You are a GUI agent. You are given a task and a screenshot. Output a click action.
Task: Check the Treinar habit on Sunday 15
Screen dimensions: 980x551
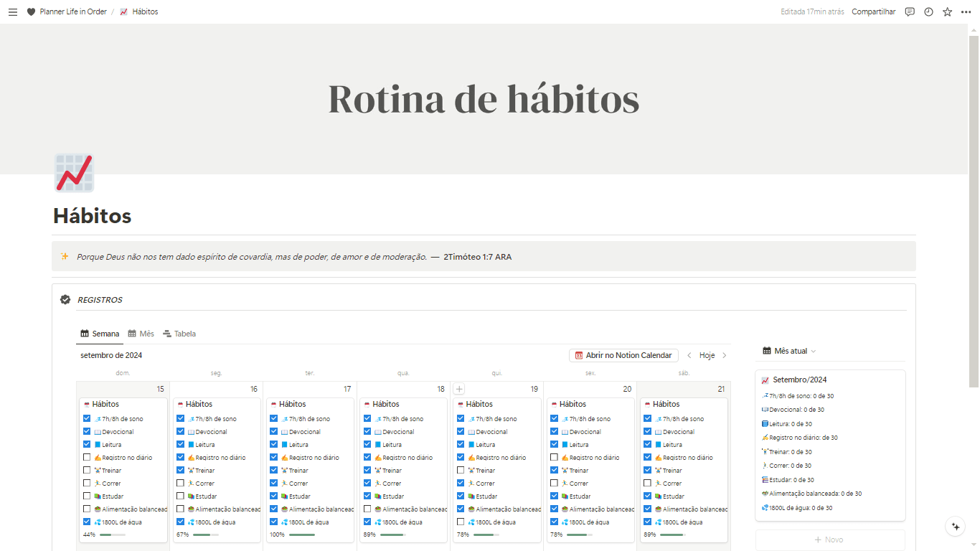pos(88,470)
